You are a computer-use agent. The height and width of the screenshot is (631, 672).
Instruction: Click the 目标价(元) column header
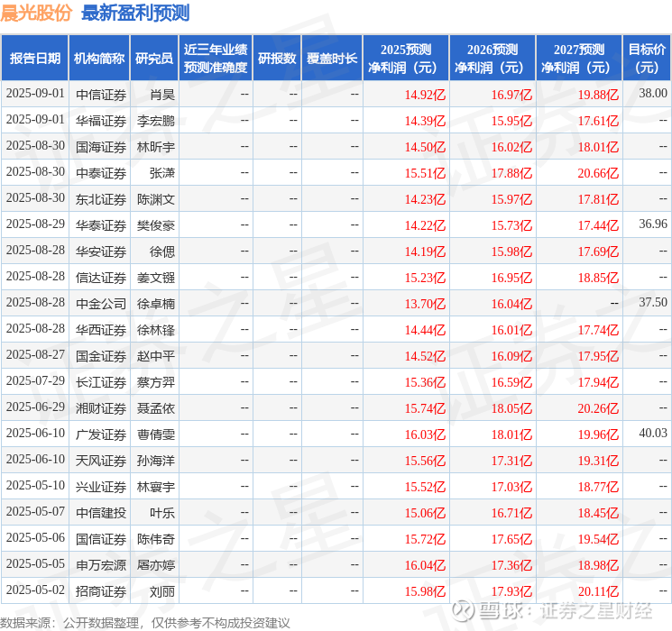(646, 59)
